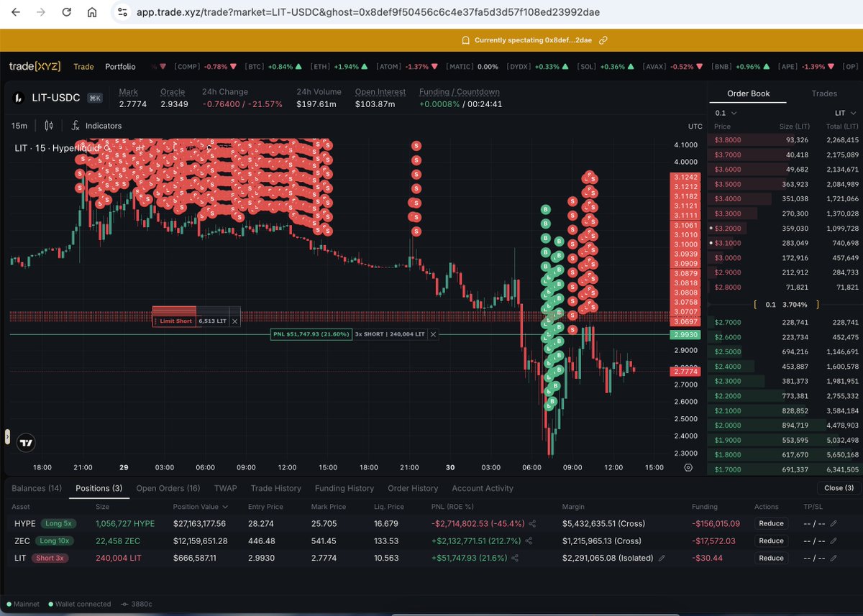Open 15m timeframe selector
The image size is (863, 616).
tap(19, 126)
